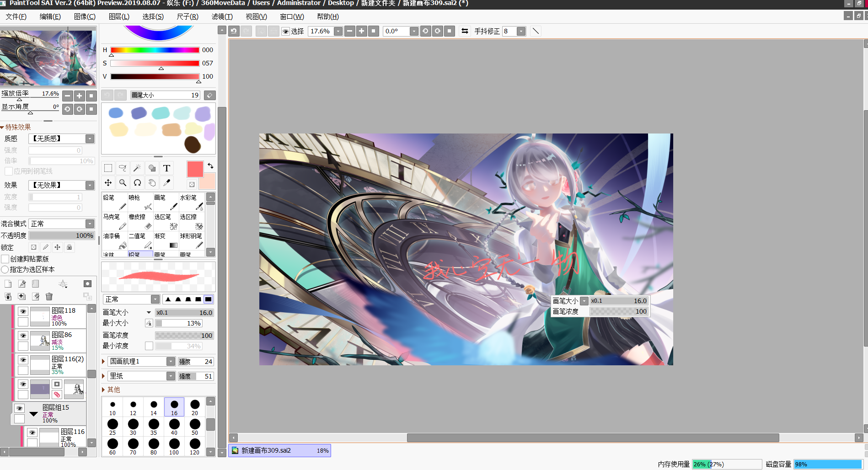Open the 图层(L) menu

pyautogui.click(x=119, y=16)
